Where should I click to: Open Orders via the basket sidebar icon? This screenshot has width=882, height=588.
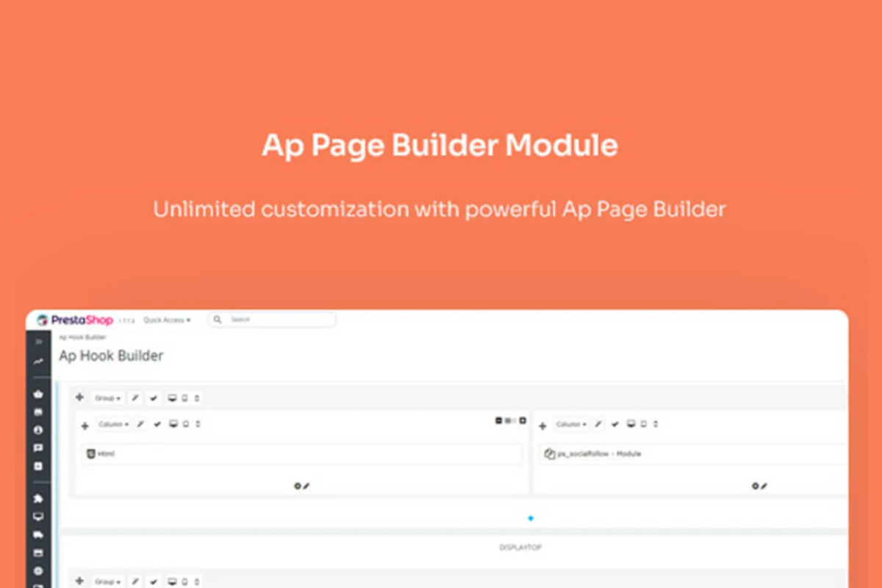(x=38, y=394)
